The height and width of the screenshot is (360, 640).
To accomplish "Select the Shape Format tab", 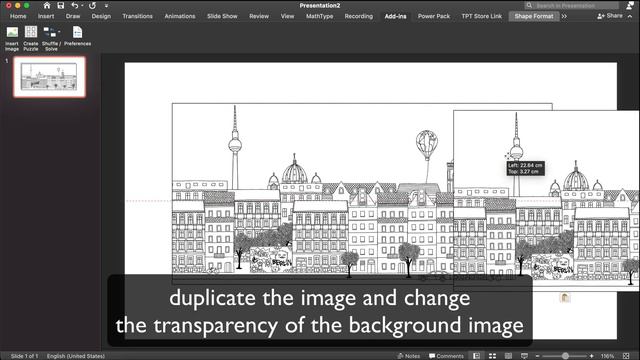I will [533, 16].
